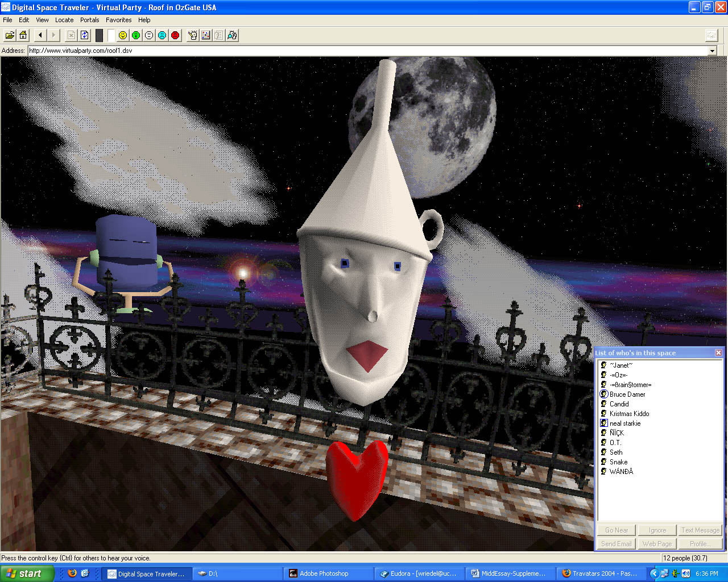
Task: Switch to Adobe Photoshop in taskbar
Action: pyautogui.click(x=329, y=573)
